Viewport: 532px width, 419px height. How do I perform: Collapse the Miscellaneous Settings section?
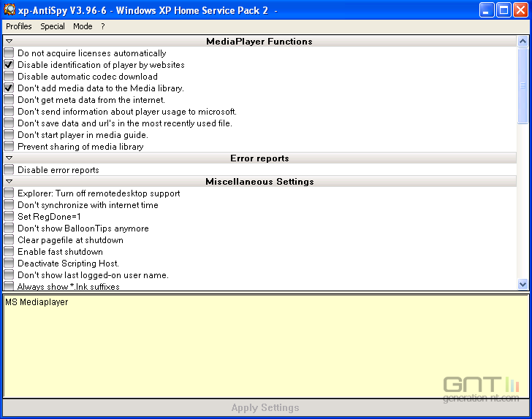(x=9, y=182)
